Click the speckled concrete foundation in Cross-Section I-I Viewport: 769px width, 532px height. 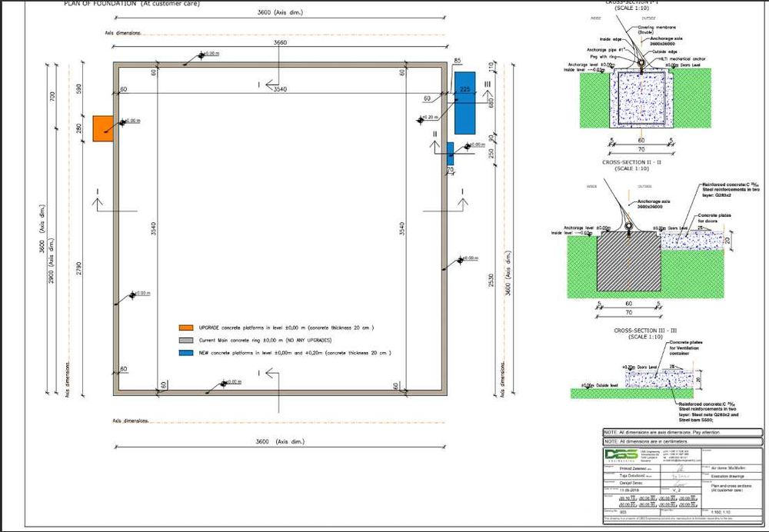click(641, 98)
